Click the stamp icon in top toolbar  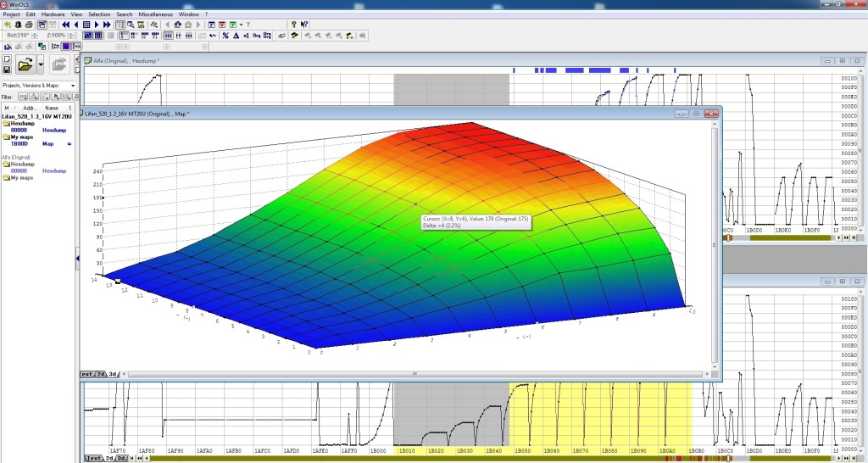pyautogui.click(x=18, y=25)
